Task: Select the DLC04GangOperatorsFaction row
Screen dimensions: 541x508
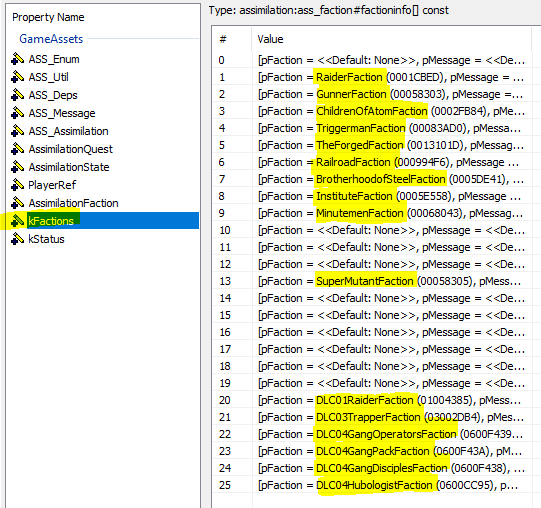Action: (x=372, y=434)
